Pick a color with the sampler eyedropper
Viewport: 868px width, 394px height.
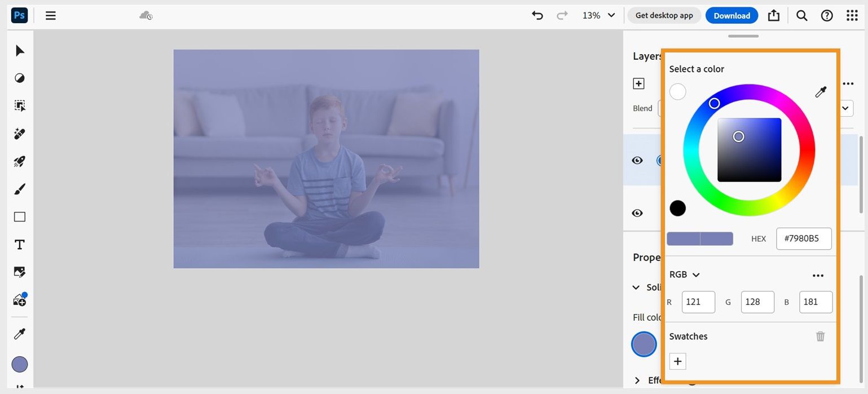point(821,91)
